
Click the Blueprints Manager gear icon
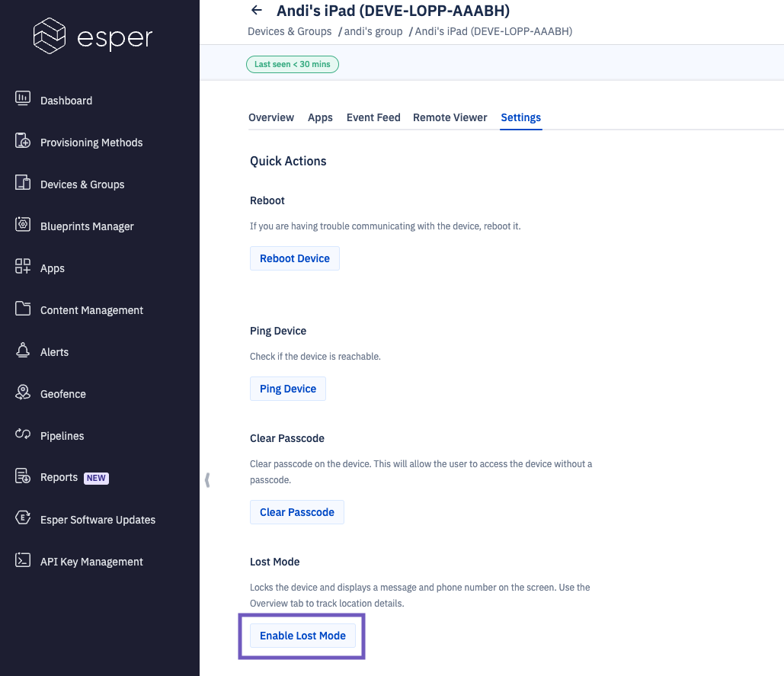(x=23, y=224)
